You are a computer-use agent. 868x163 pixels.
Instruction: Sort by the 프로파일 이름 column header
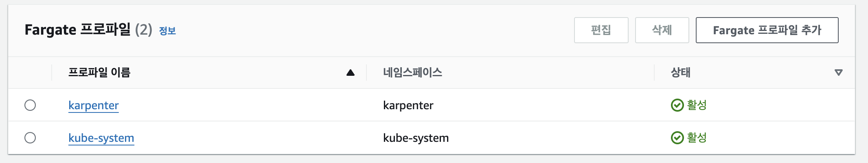coord(99,73)
